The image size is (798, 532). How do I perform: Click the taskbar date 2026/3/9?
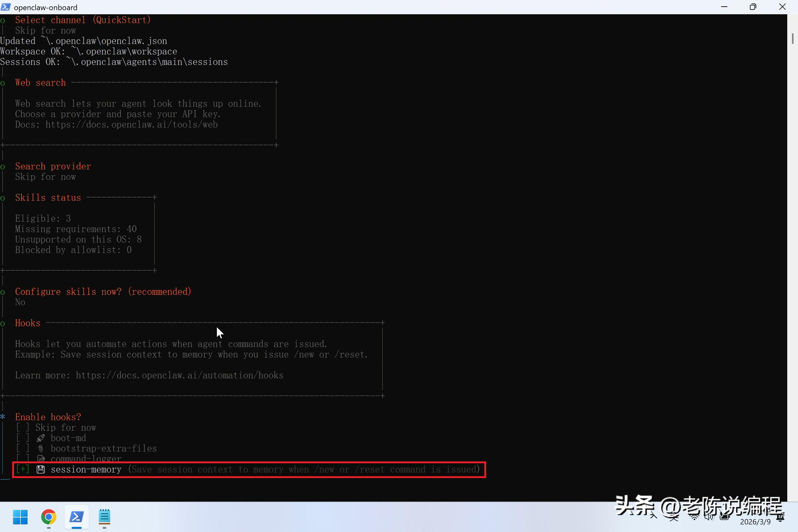coord(755,522)
